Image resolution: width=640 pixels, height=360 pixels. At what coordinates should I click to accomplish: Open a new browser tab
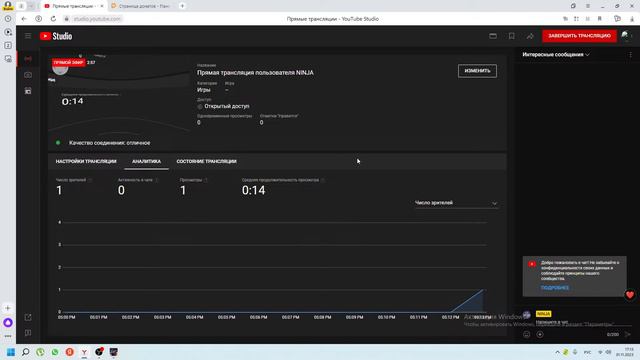pos(182,6)
